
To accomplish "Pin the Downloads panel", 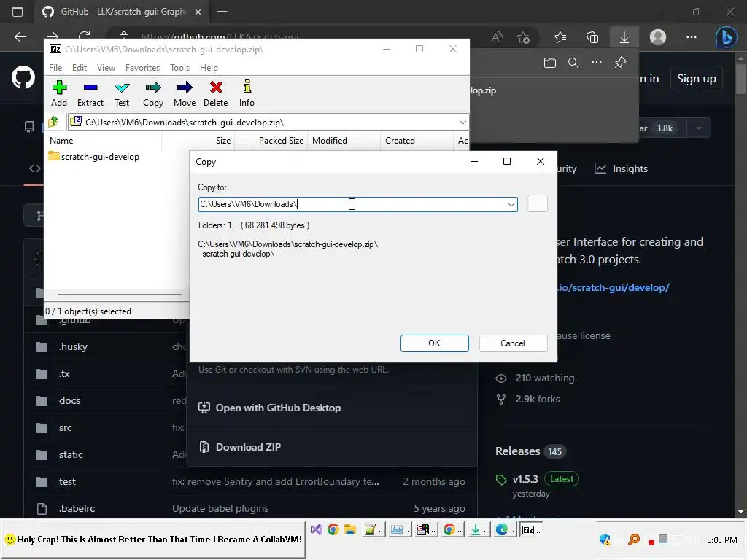I will pyautogui.click(x=620, y=63).
